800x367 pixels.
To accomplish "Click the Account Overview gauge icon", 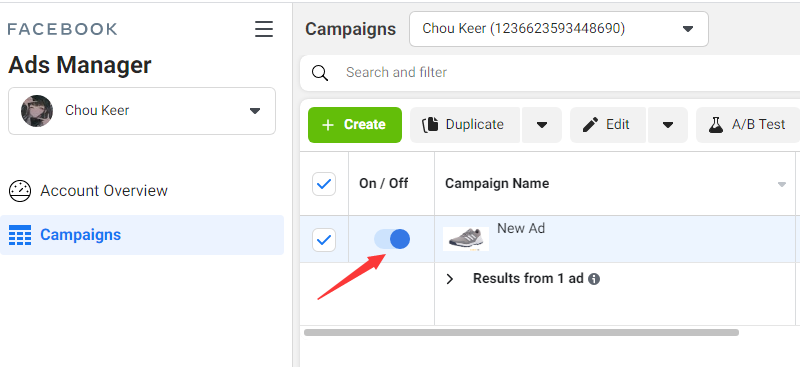I will 20,191.
